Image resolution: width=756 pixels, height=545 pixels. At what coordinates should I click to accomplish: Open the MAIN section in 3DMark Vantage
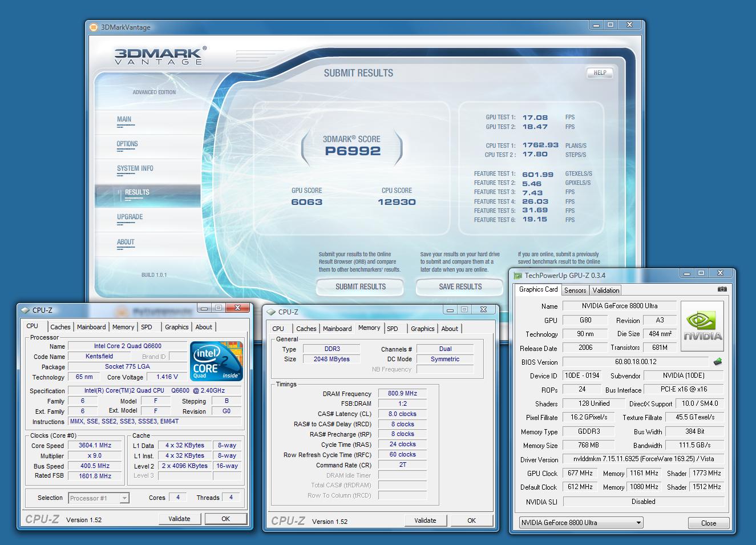[x=124, y=119]
